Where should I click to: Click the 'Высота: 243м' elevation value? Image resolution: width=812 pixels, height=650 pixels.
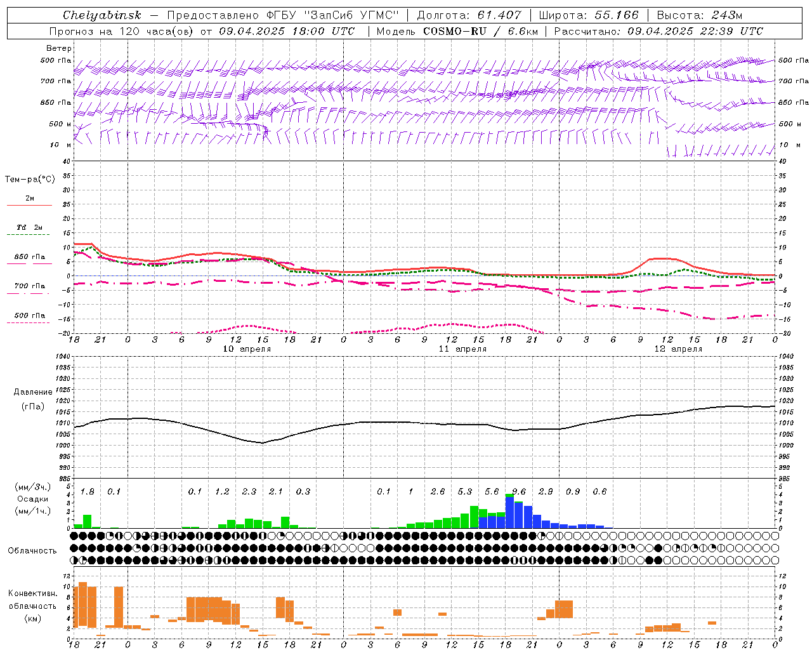click(x=699, y=15)
